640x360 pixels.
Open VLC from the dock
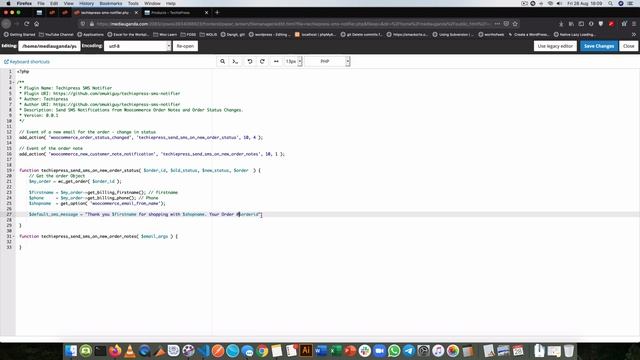tap(130, 351)
